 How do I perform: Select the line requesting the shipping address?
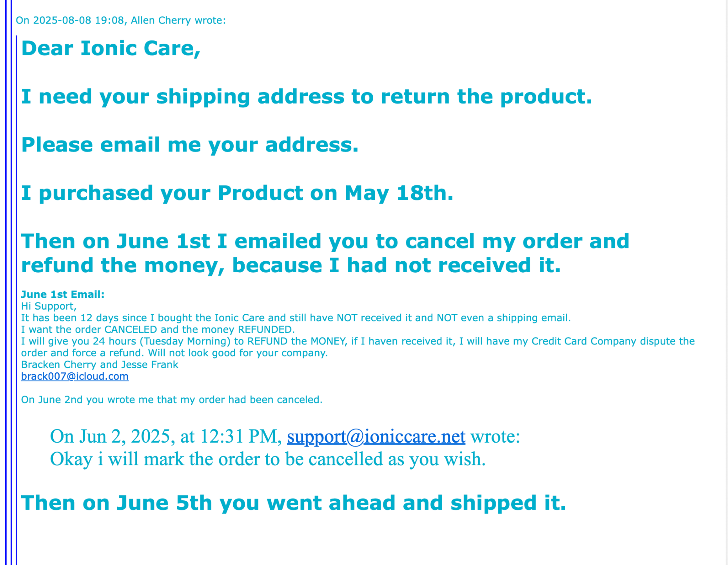coord(307,97)
